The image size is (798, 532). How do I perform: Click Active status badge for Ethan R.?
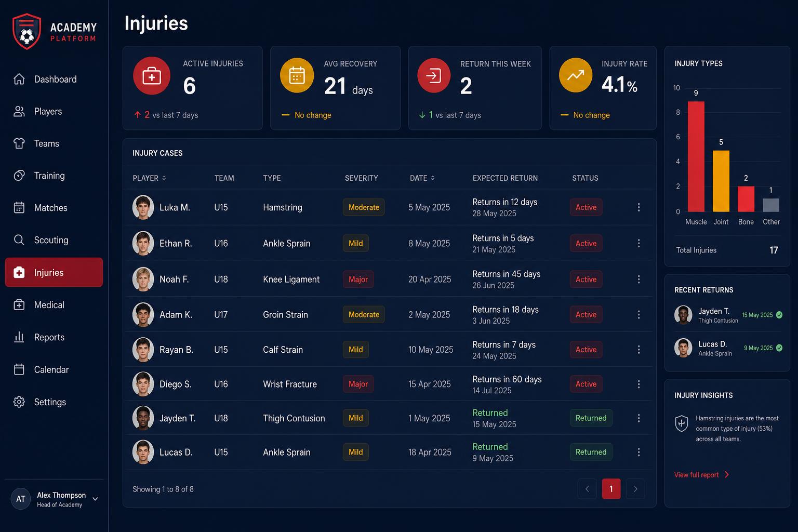point(586,243)
